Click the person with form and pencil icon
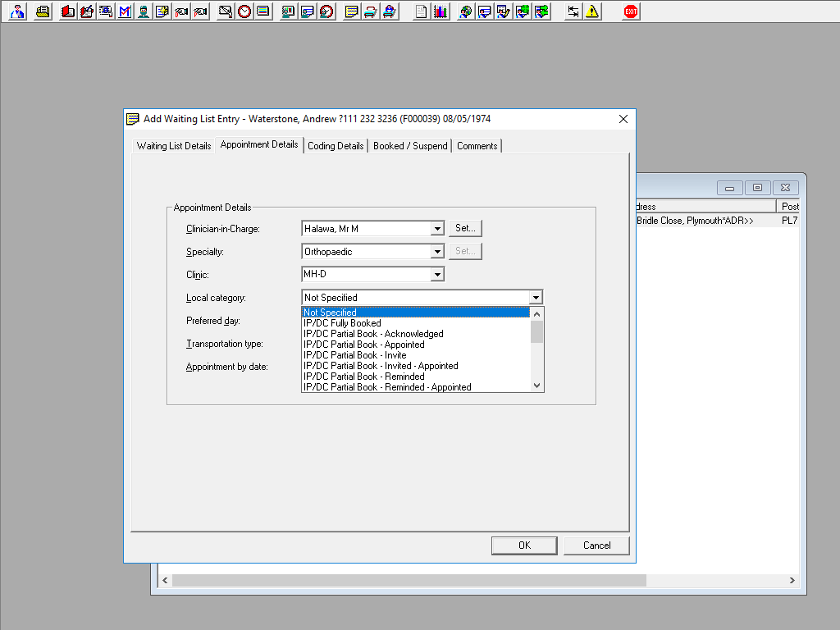840x630 pixels. [x=503, y=11]
